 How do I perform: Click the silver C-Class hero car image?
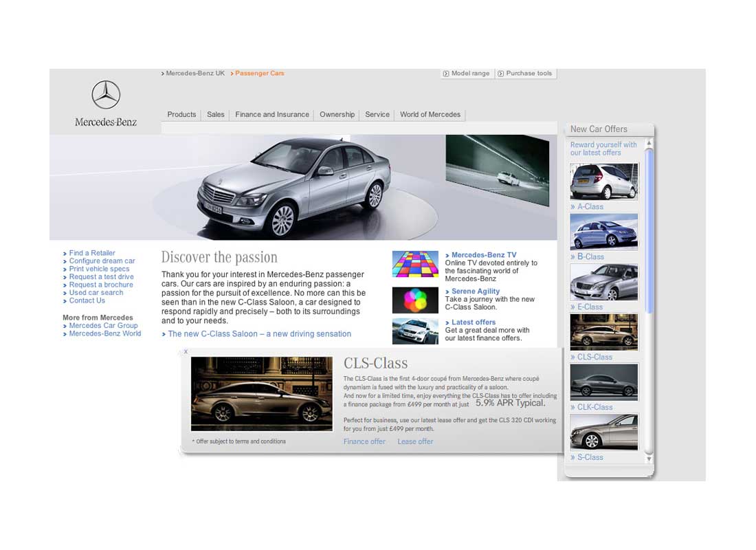click(293, 186)
